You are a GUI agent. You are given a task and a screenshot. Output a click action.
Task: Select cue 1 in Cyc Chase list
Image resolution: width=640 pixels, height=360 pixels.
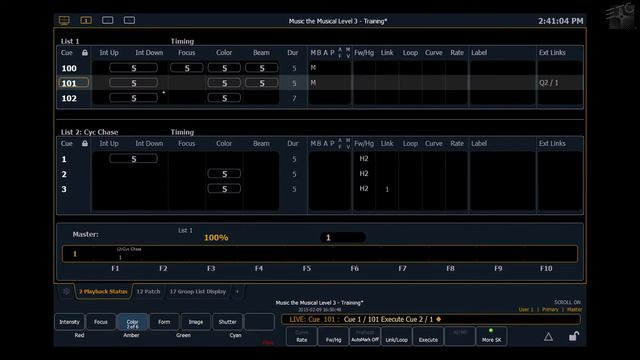(64, 159)
